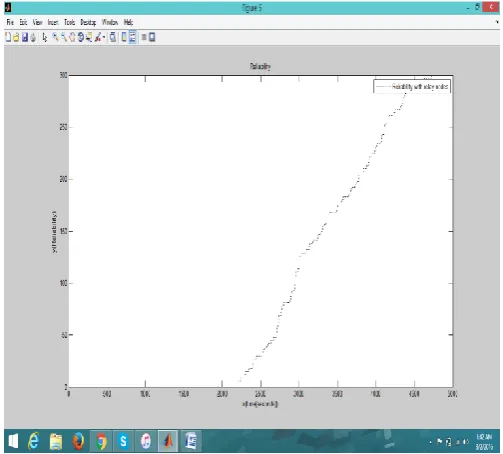Select the Data Cursor tool
This screenshot has height=454, width=503.
pyautogui.click(x=89, y=37)
